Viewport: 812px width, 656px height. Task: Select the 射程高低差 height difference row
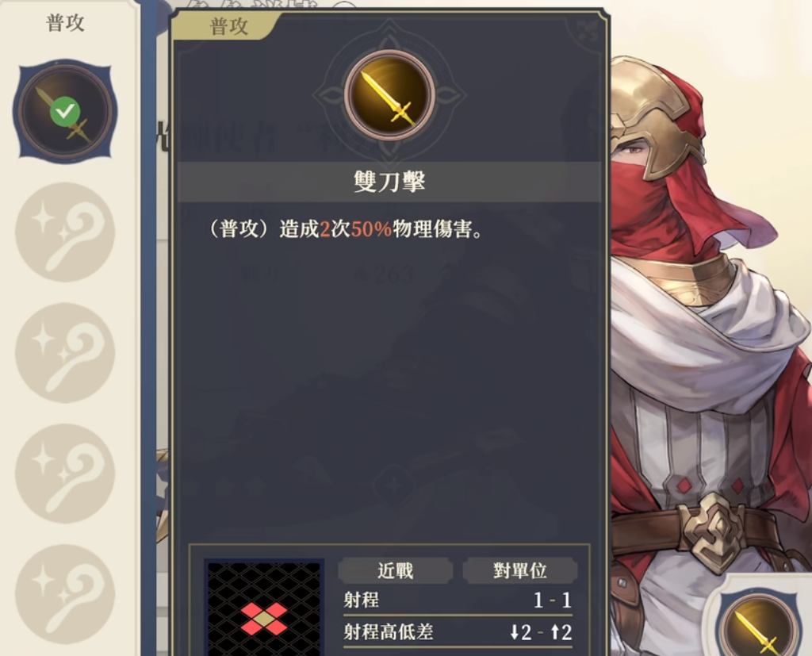(x=458, y=632)
